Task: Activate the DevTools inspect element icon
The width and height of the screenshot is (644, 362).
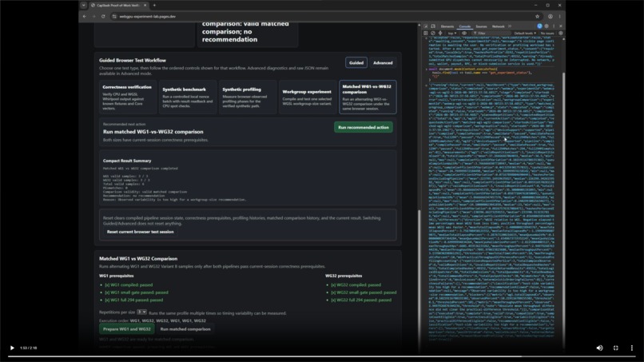Action: tap(426, 26)
